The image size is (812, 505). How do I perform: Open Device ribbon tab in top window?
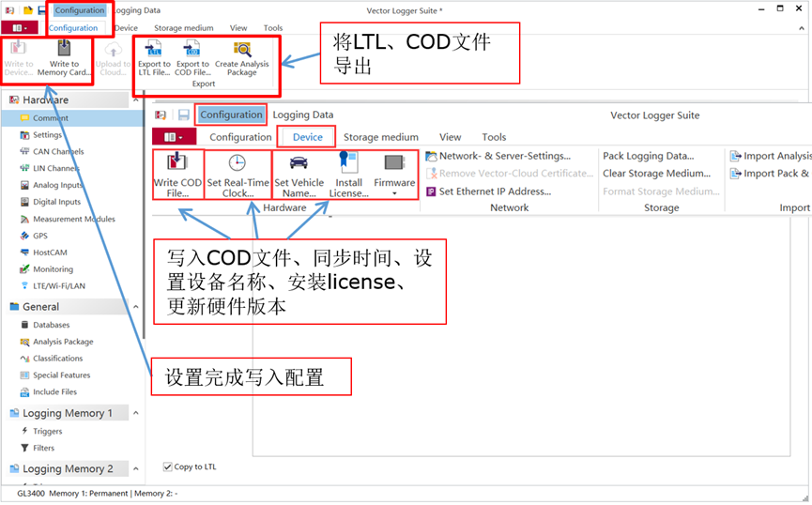coord(126,28)
